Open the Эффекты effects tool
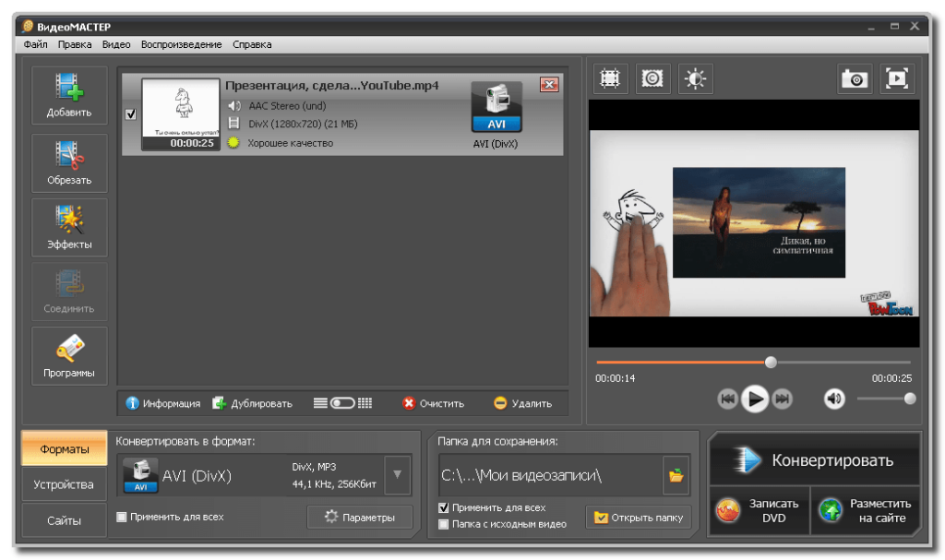Image resolution: width=945 pixels, height=560 pixels. [x=69, y=227]
